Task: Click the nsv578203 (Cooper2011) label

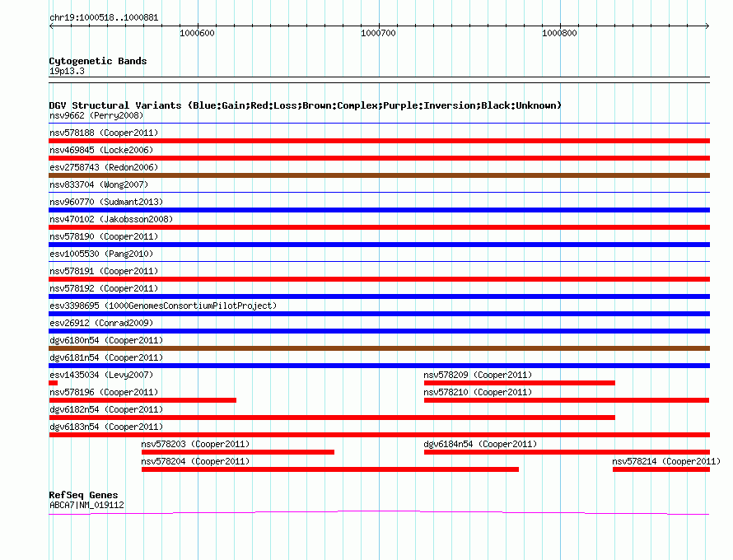Action: point(195,444)
